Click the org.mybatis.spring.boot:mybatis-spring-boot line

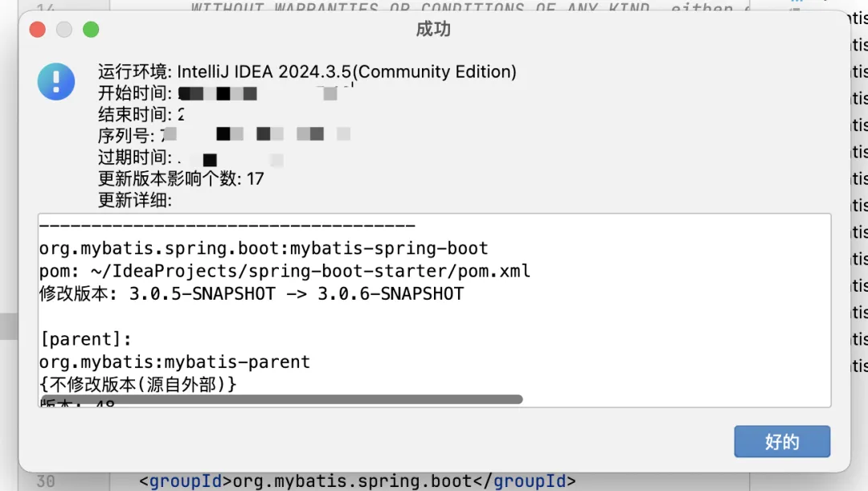(x=264, y=248)
